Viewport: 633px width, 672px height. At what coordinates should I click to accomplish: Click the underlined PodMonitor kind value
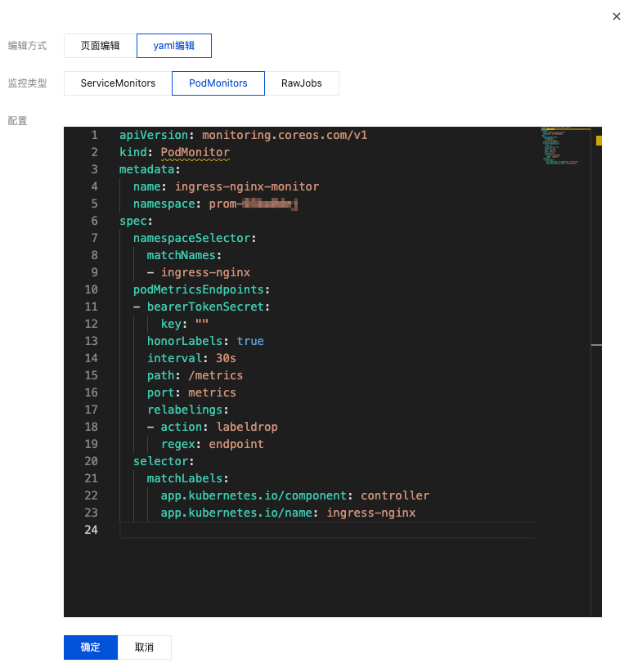195,152
